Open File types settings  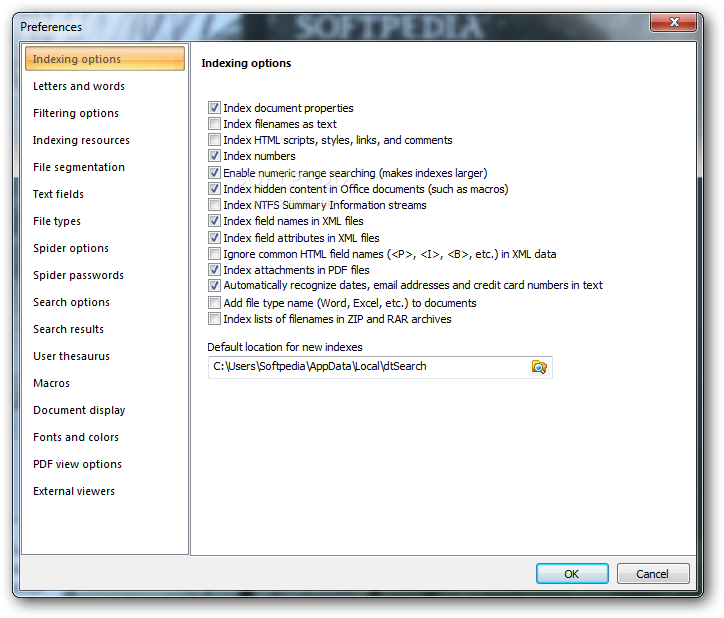[105, 221]
